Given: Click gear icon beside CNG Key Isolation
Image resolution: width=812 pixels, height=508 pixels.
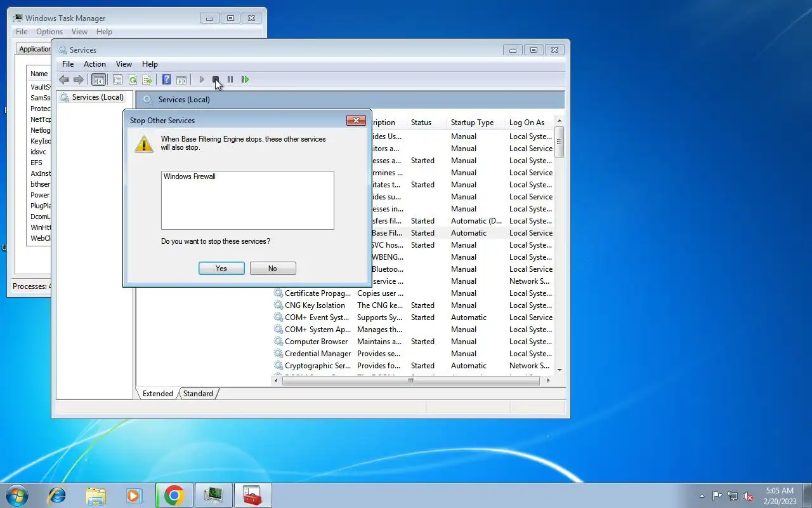Looking at the screenshot, I should point(278,305).
